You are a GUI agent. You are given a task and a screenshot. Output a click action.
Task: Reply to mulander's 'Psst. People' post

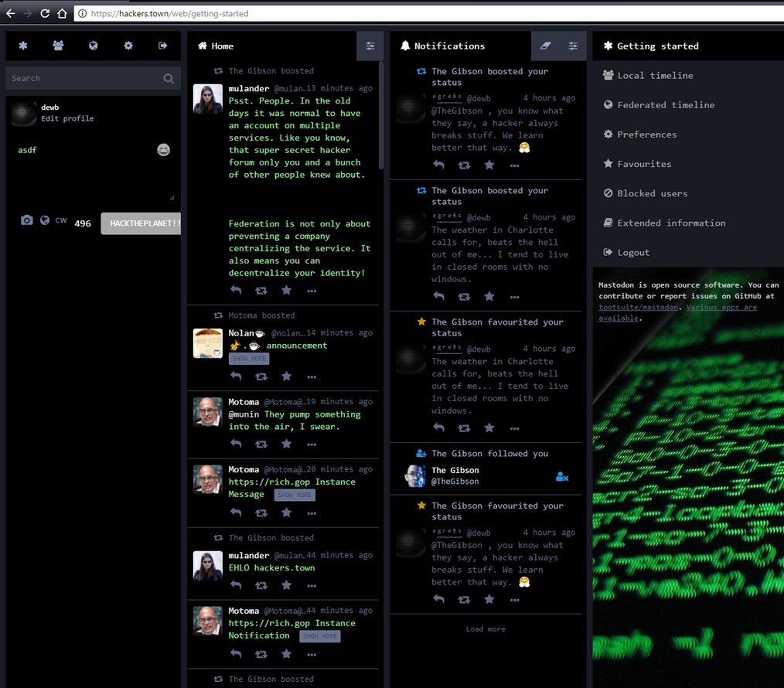(236, 290)
